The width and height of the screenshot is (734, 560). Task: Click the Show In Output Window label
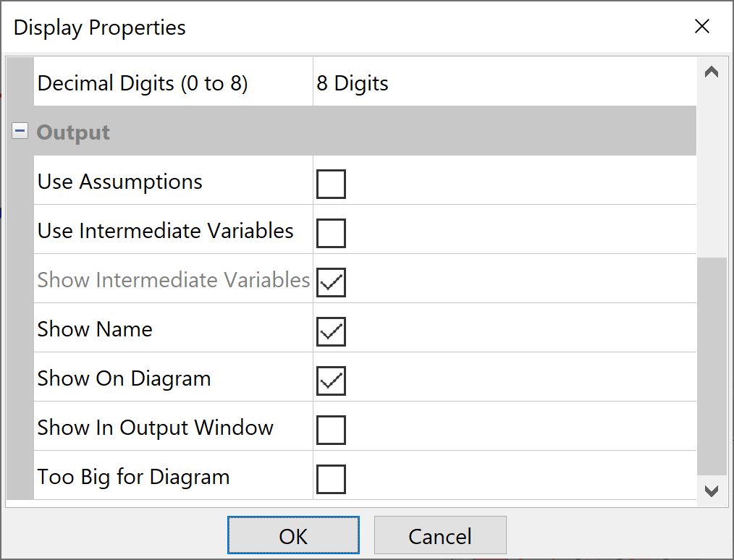point(155,428)
